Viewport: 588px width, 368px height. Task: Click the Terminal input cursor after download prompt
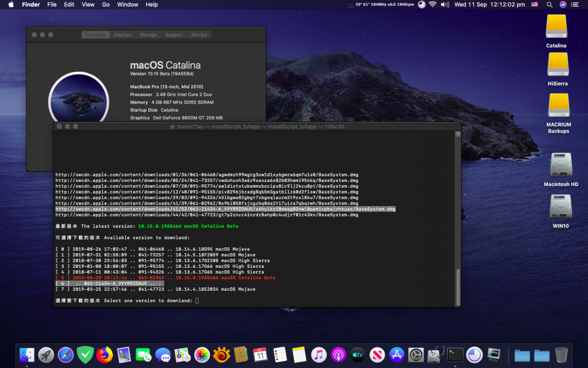[x=197, y=300]
